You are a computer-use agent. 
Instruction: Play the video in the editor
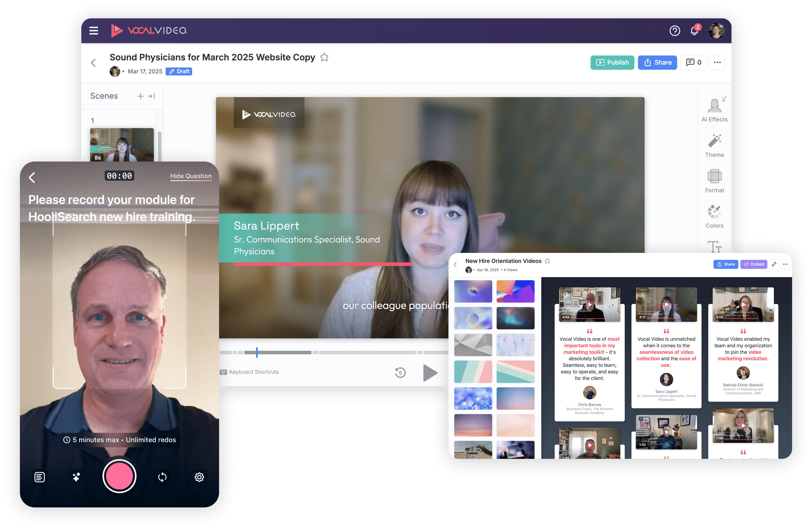pyautogui.click(x=430, y=373)
